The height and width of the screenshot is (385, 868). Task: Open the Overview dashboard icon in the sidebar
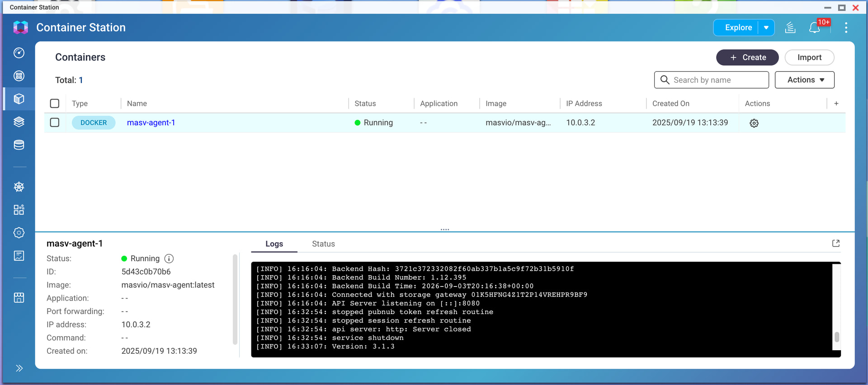pos(19,53)
